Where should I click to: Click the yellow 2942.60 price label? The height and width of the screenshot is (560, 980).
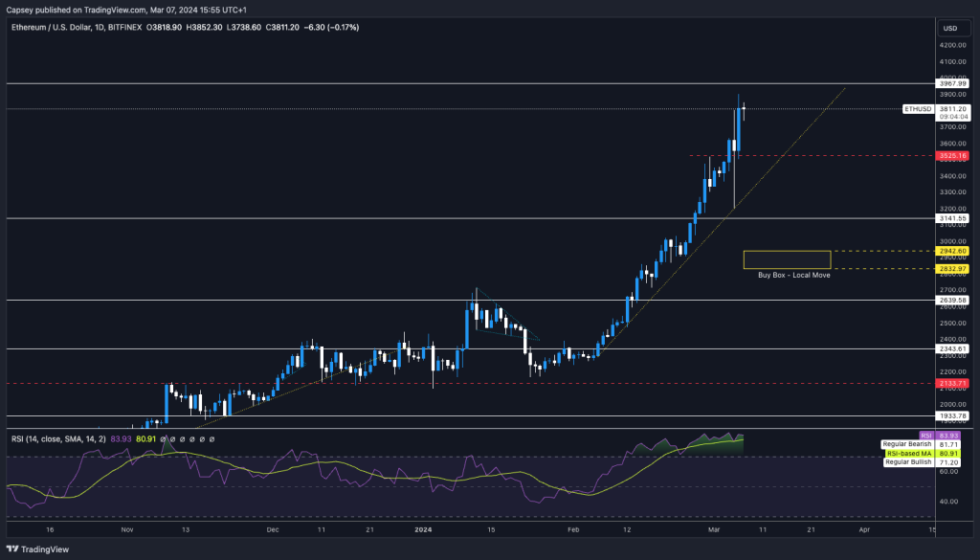(x=950, y=251)
